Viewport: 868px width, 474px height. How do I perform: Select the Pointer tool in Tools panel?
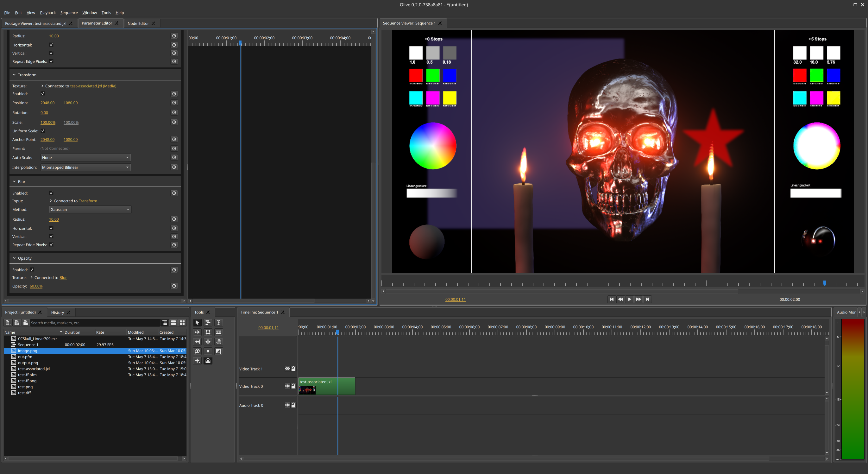click(197, 323)
